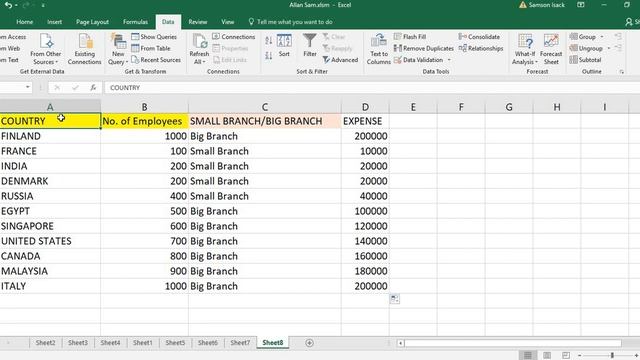Expand Data Validation dropdown arrow

449,60
